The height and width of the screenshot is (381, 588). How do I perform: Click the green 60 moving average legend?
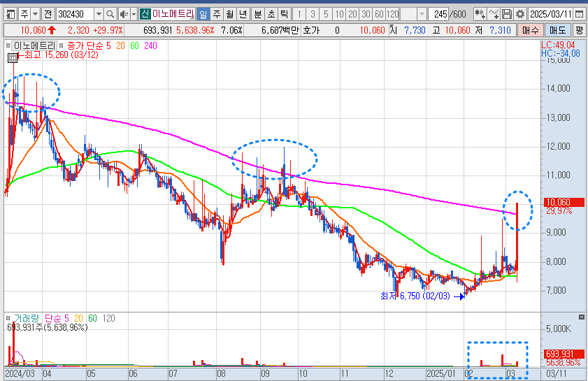pyautogui.click(x=135, y=45)
